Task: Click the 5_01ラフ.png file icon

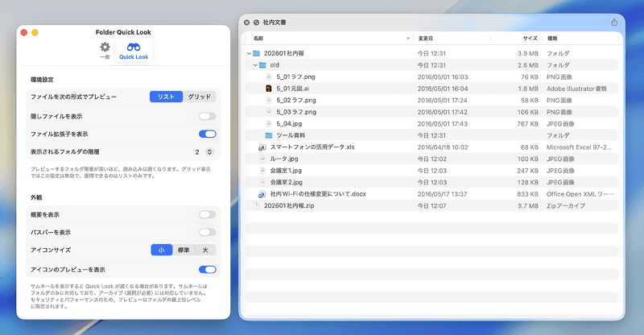Action: pos(269,77)
